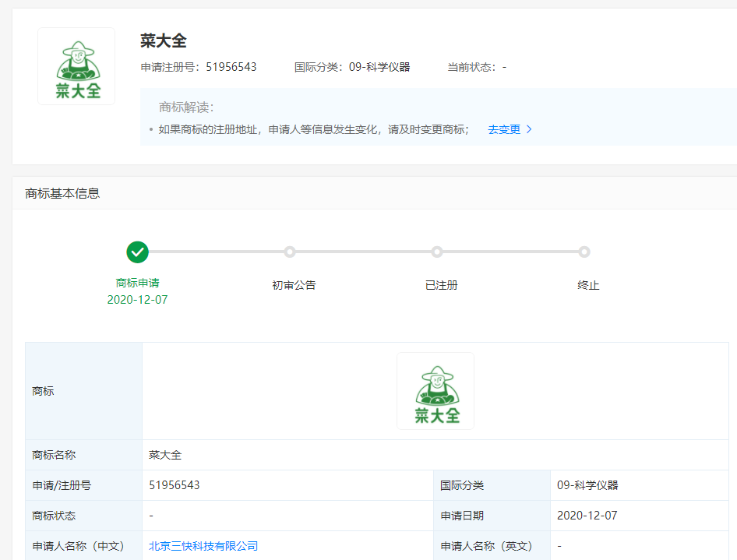Screen dimensions: 737x560
Task: Click the 商标申请 step label
Action: tap(137, 284)
